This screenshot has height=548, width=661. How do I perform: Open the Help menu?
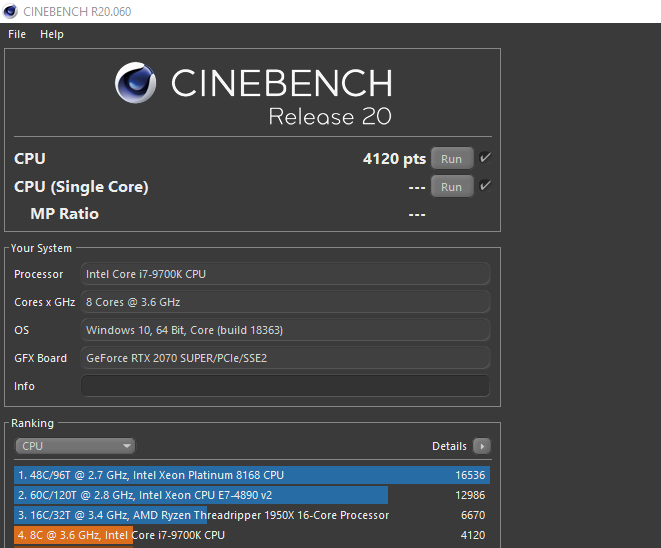pos(52,34)
